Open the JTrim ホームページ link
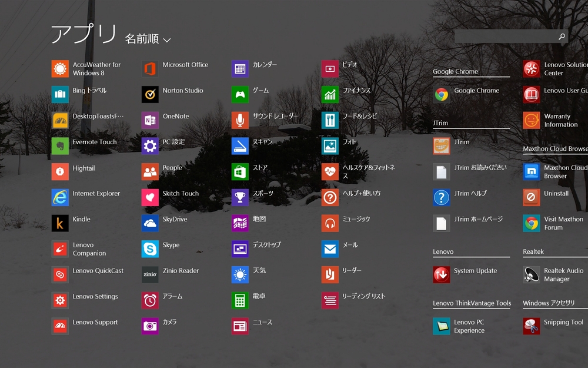 pos(442,223)
